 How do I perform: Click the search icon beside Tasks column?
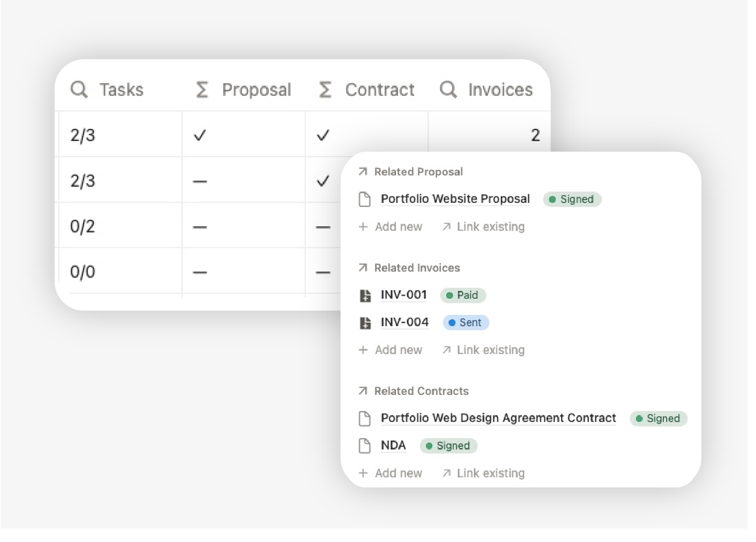[x=79, y=90]
